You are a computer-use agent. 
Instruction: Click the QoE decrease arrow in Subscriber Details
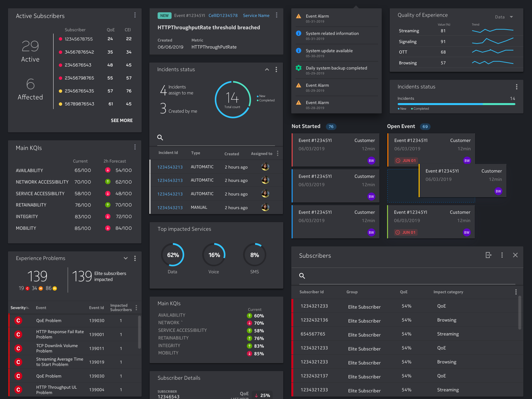(x=256, y=395)
